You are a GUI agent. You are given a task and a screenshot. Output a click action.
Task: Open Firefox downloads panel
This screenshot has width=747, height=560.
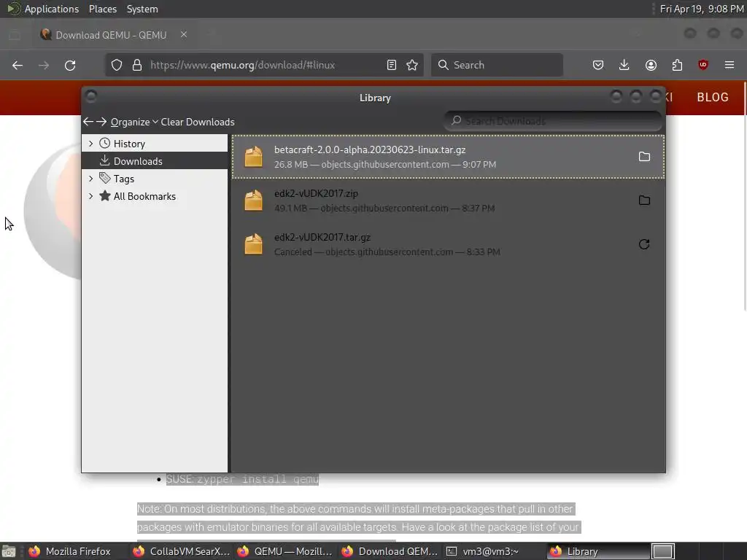click(624, 65)
